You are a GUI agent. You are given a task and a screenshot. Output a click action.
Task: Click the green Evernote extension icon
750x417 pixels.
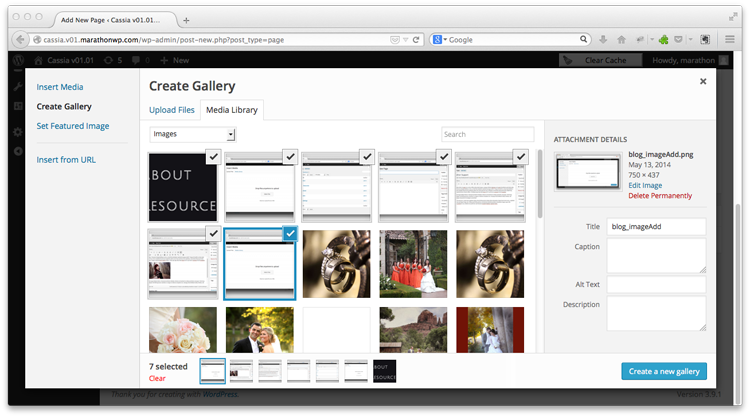tap(662, 40)
